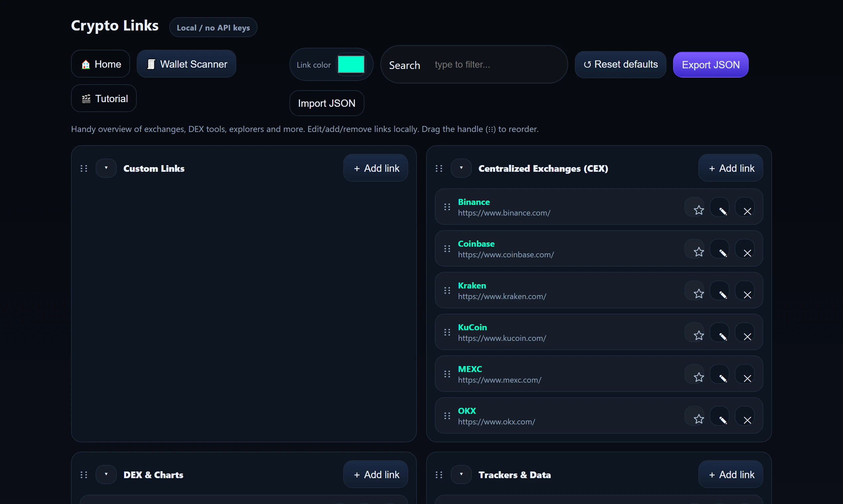Toggle the star on the KuCoin row
Screen dimensions: 843x504
coord(694,332)
